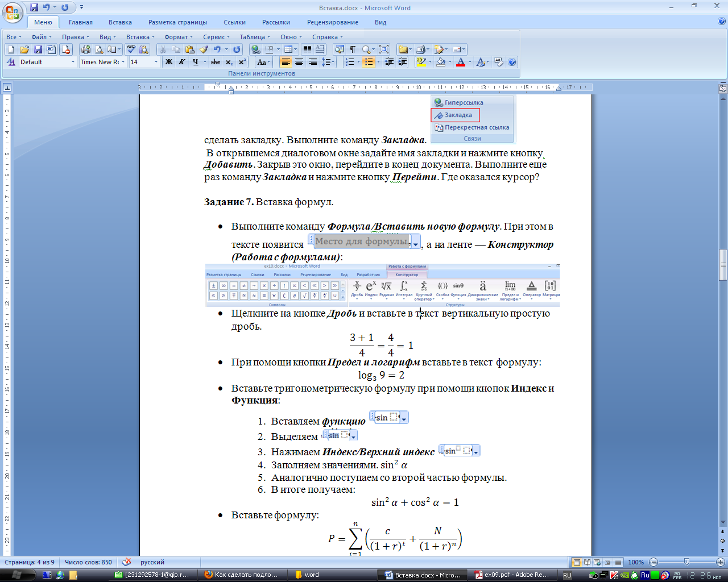Image resolution: width=728 pixels, height=582 pixels.
Task: Click the Styles AA icon
Action: pyautogui.click(x=11, y=62)
